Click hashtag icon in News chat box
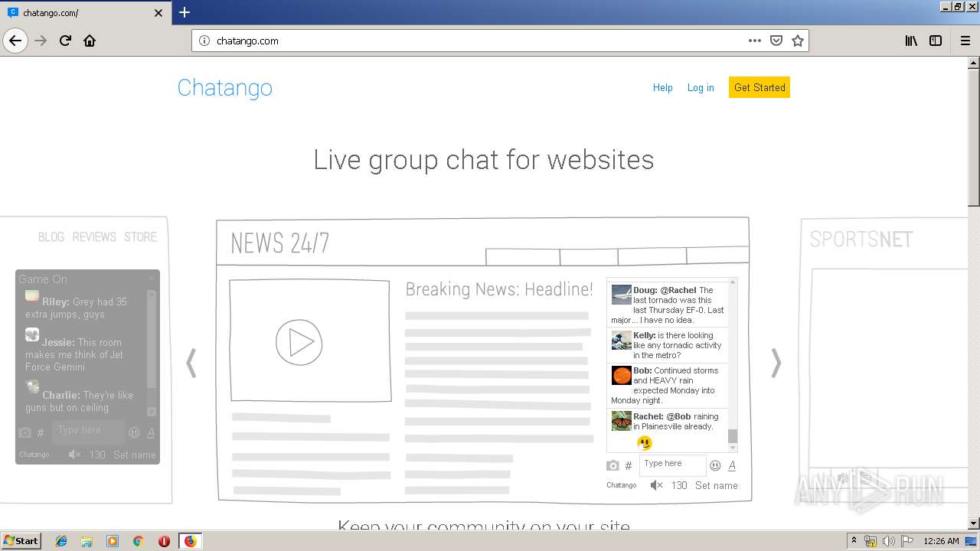This screenshot has height=551, width=980. point(629,465)
